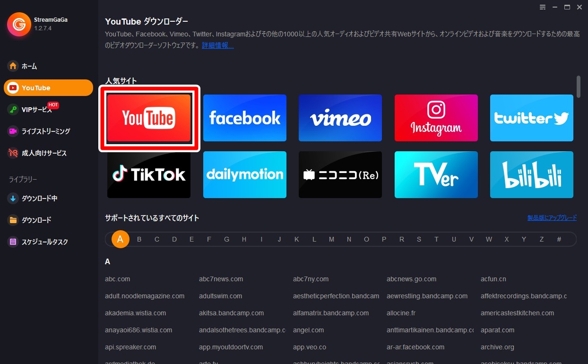Click aewrestling.bandcamp.com entry
This screenshot has width=588, height=364.
[x=427, y=296]
